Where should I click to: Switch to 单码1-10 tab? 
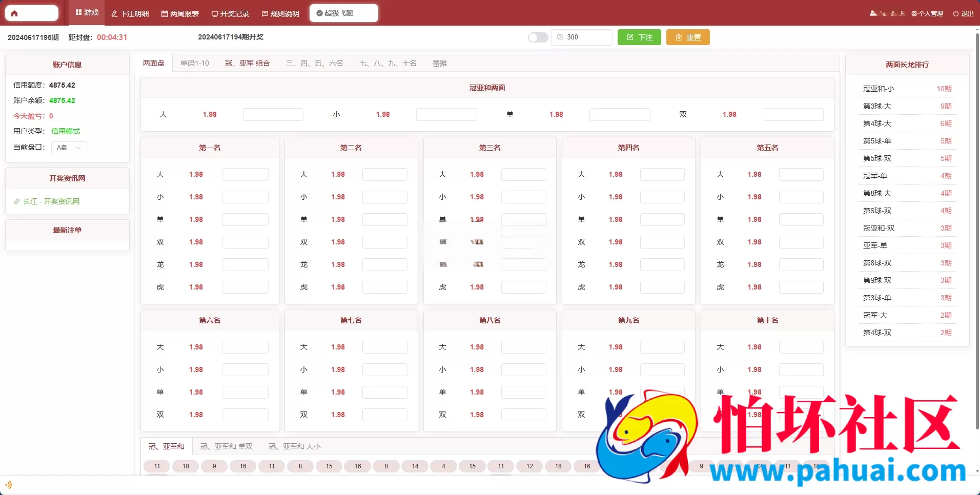[x=195, y=63]
